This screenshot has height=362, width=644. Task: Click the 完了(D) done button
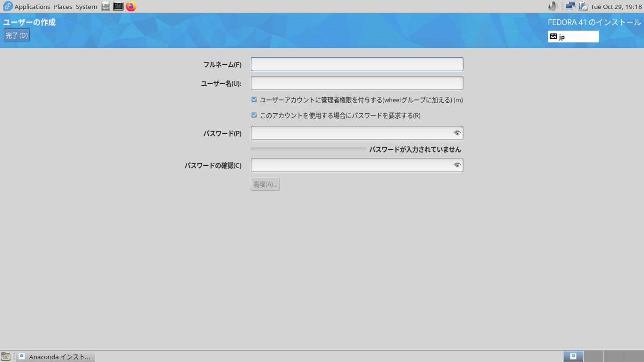click(17, 35)
